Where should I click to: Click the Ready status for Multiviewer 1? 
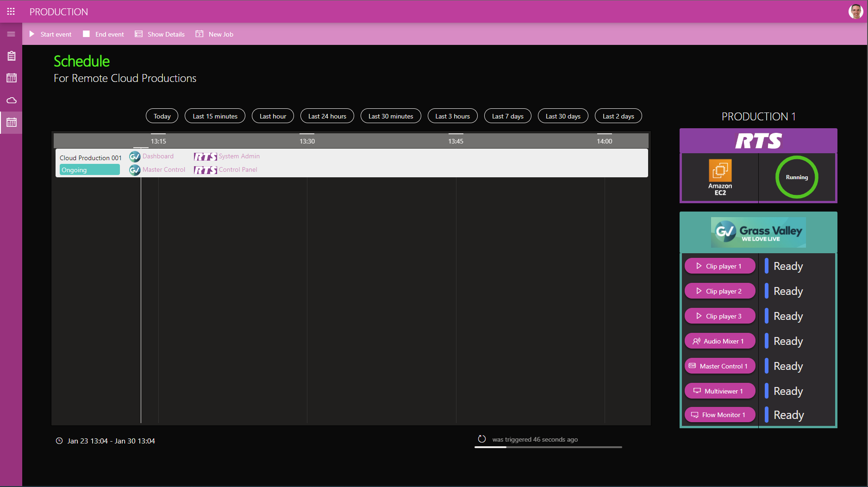(x=788, y=391)
